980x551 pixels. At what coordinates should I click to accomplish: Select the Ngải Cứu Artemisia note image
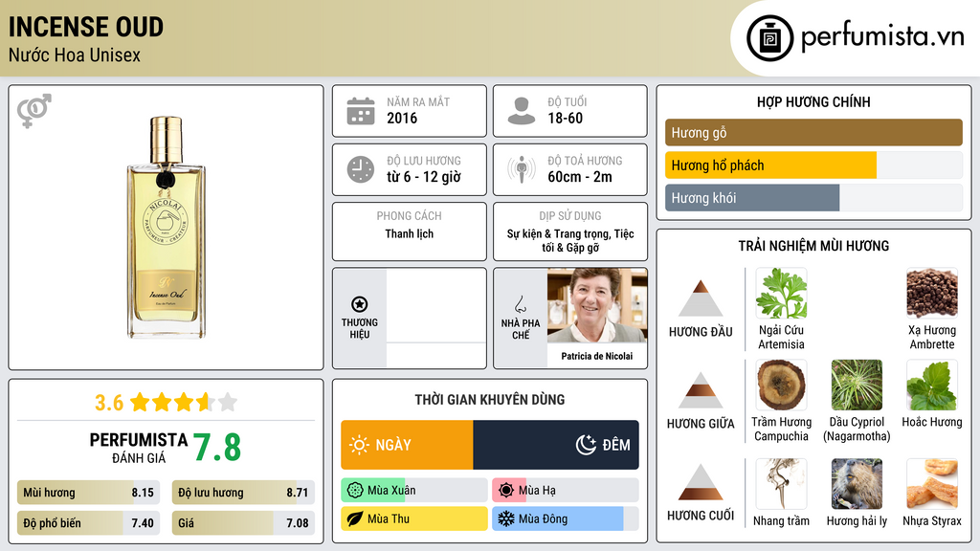tap(781, 294)
